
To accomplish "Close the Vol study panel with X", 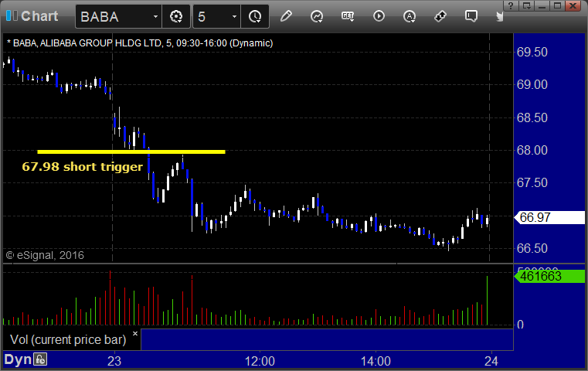I will 135,333.
